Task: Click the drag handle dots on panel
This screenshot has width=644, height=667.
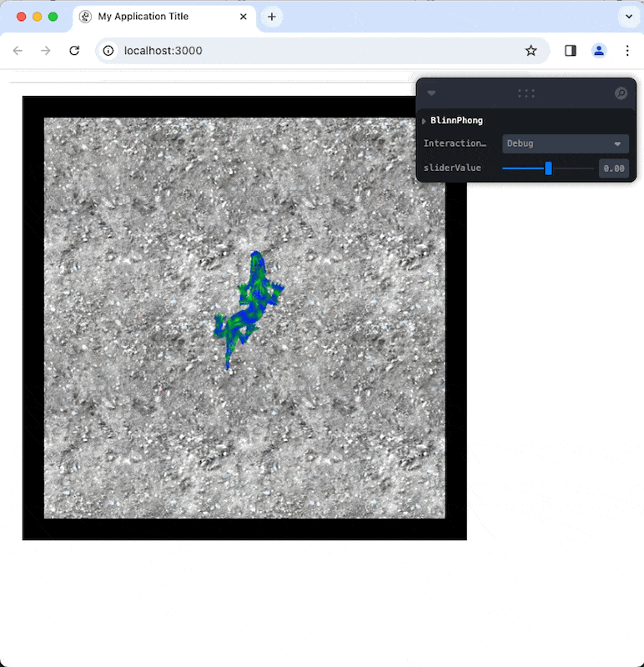Action: point(526,93)
